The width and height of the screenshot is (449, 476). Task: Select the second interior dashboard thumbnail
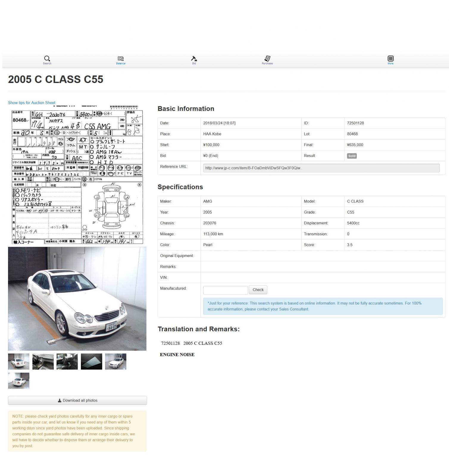[43, 361]
